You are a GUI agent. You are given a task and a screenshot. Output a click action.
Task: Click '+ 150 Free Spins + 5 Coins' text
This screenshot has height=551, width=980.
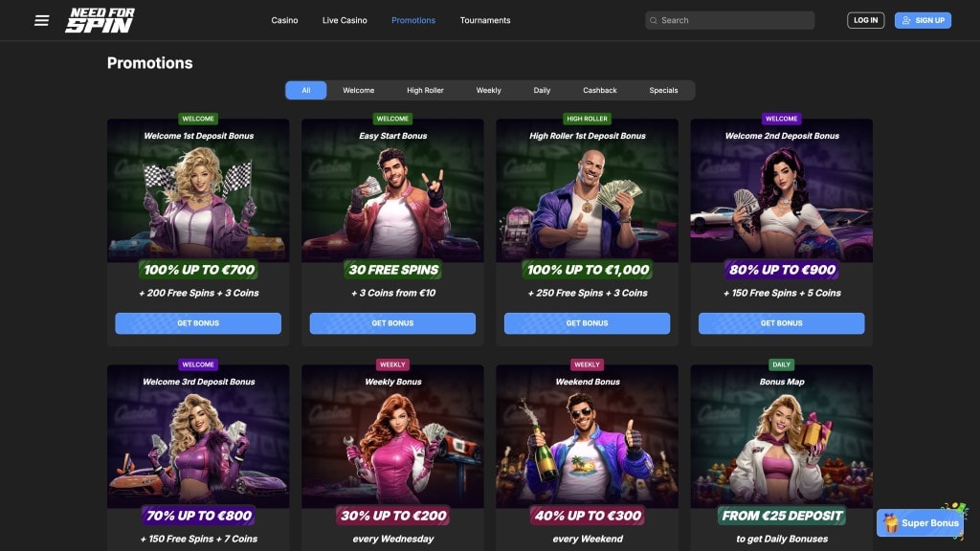782,293
